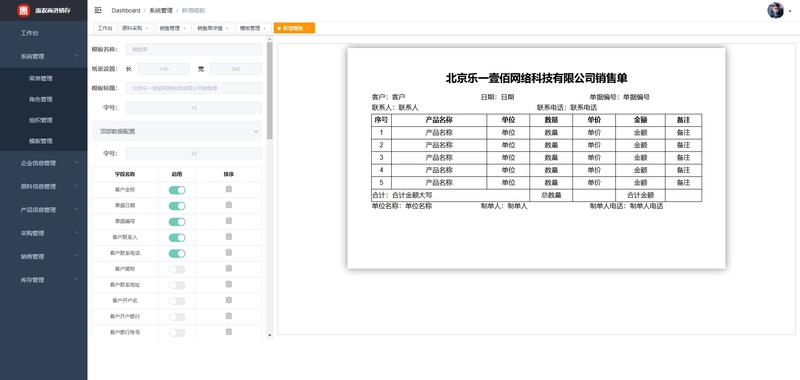Close the 销售单详情 tab
Screen dimensions: 800x380
(227, 28)
